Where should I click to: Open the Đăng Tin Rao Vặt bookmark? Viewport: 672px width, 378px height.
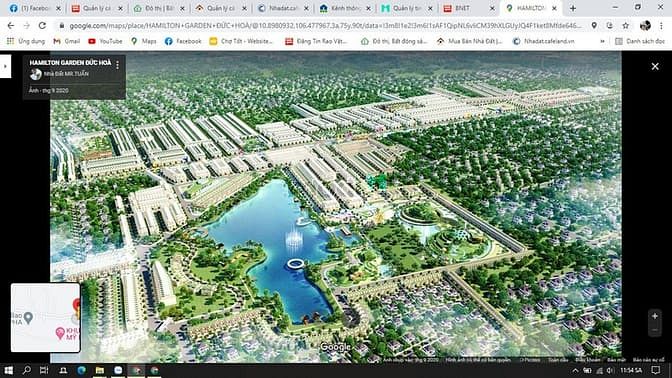click(x=316, y=41)
